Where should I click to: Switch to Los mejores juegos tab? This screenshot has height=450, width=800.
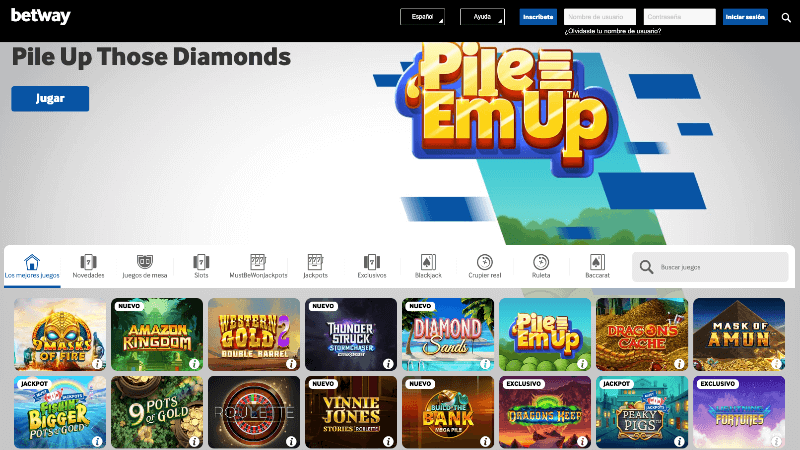pyautogui.click(x=32, y=266)
